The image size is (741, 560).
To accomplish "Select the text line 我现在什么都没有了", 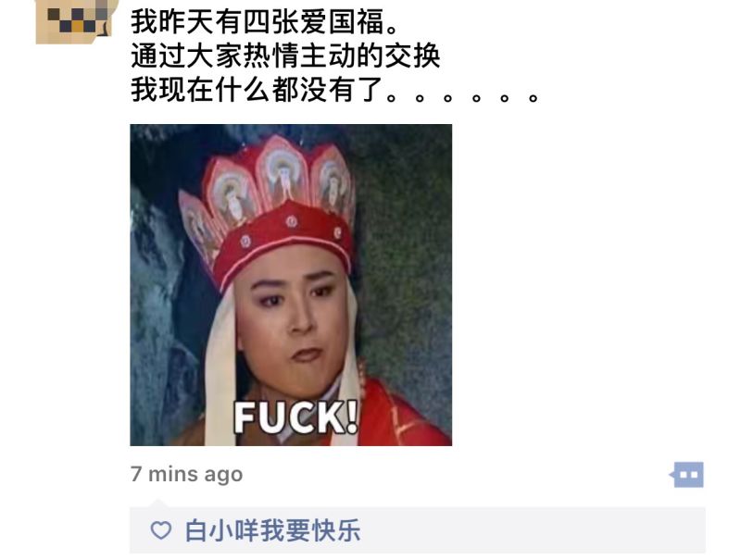I will point(257,89).
